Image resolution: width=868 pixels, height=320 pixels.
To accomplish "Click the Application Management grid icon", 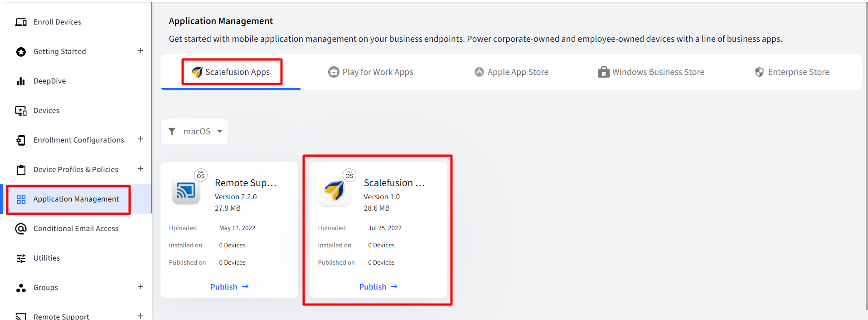I will pos(21,199).
